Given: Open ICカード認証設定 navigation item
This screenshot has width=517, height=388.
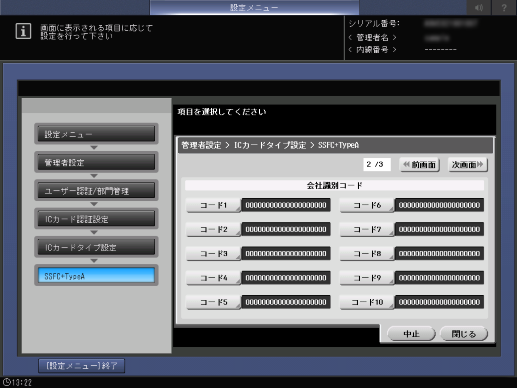Looking at the screenshot, I should (x=96, y=219).
